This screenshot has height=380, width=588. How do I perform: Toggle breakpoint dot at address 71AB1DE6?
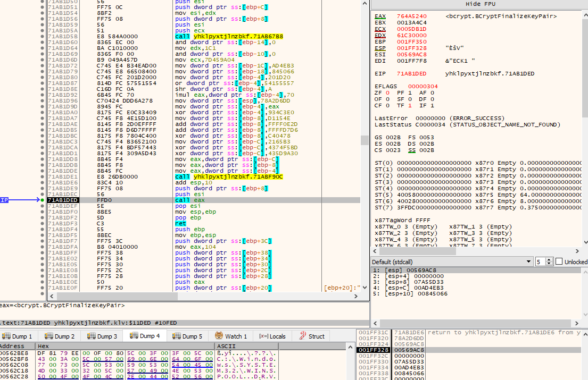point(43,183)
